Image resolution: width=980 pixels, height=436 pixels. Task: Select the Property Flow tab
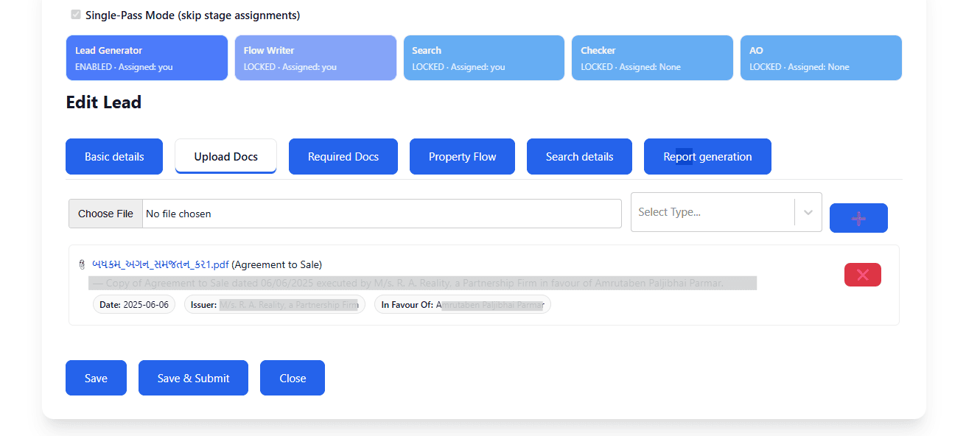coord(462,156)
